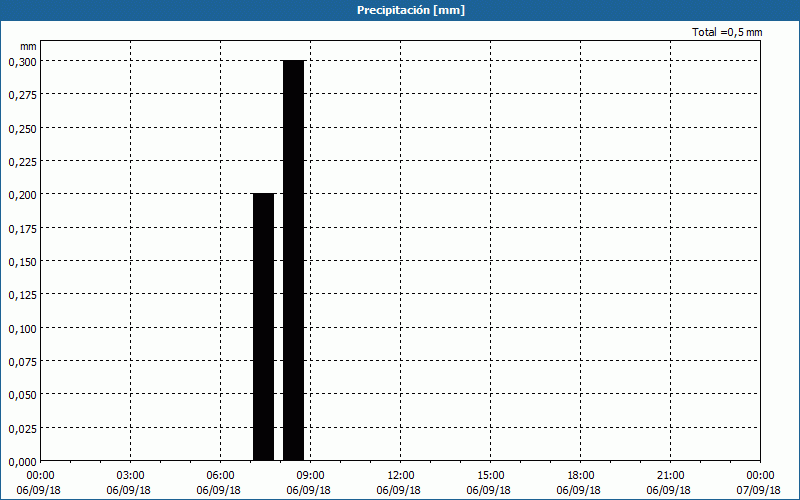800x500 pixels.
Task: Click the 0,275 y-axis label
Action: coord(22,95)
